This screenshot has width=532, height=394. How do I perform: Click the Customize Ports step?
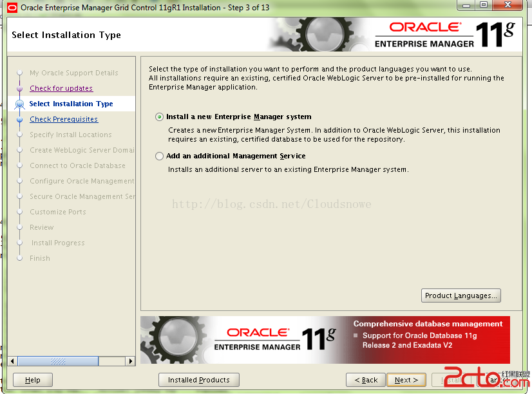point(58,212)
